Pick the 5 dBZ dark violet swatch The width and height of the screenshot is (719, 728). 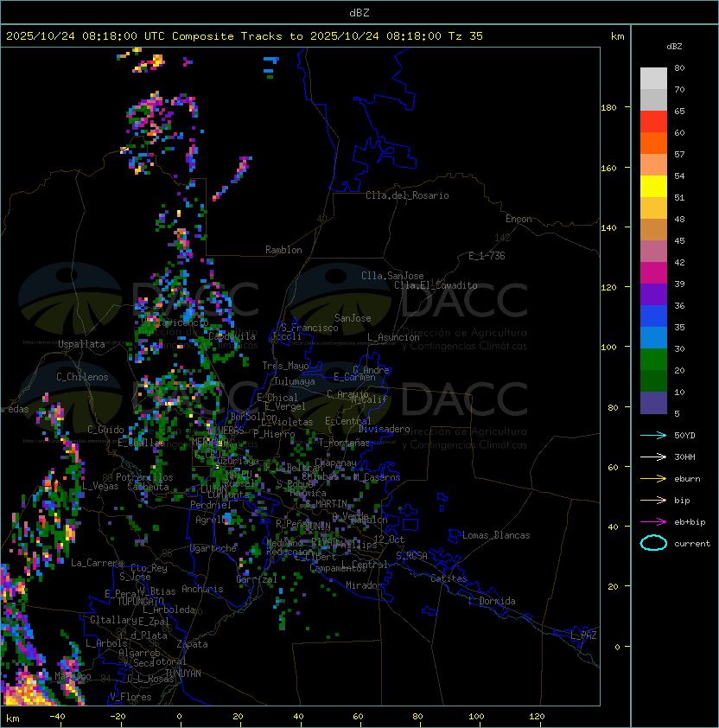(653, 403)
